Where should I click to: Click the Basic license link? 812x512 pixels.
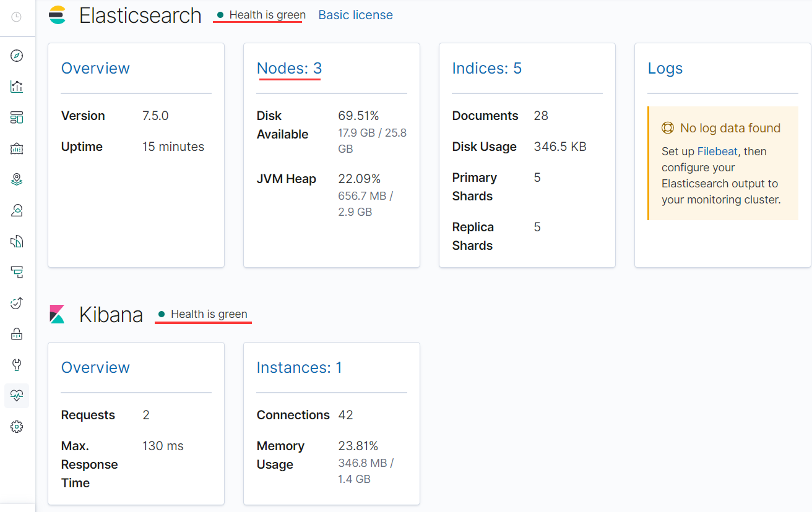[x=355, y=15]
